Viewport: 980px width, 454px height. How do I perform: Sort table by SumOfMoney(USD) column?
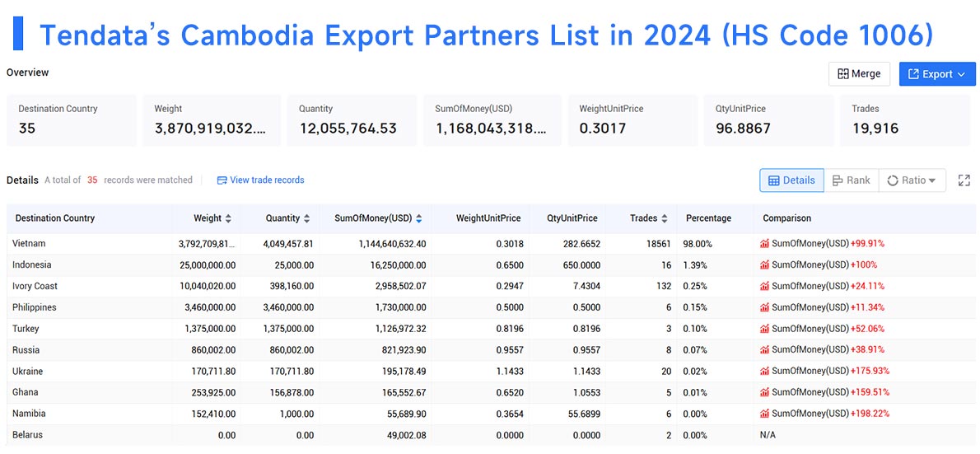click(x=418, y=219)
